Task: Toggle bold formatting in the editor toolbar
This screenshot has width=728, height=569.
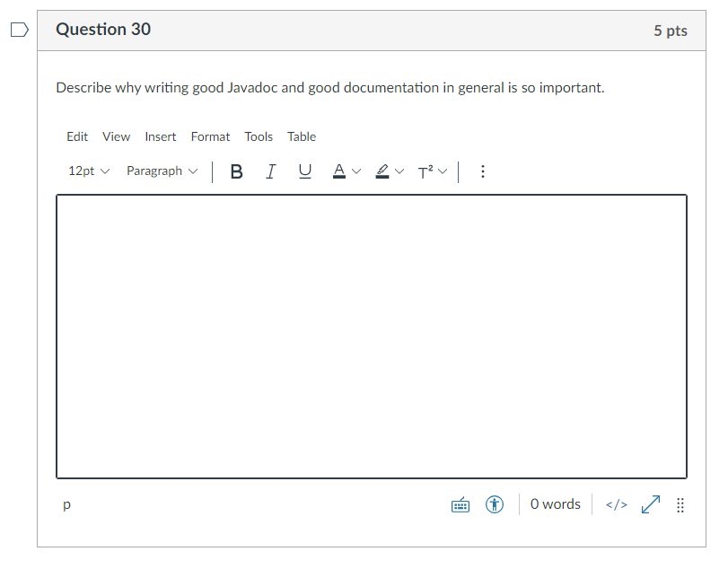Action: (x=236, y=171)
